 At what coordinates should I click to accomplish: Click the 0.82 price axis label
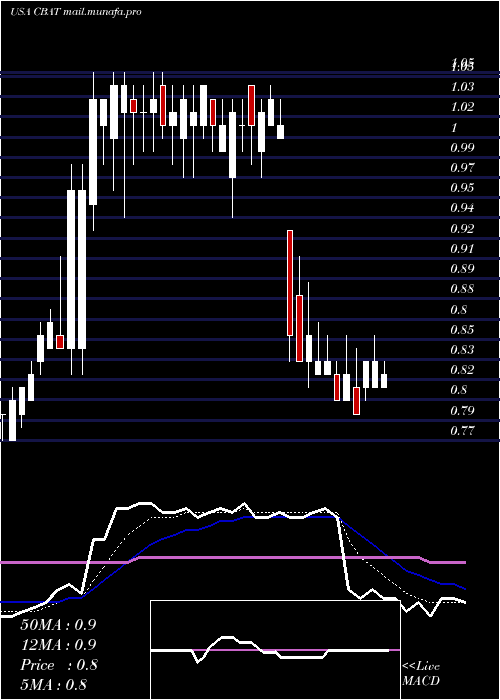(x=462, y=370)
